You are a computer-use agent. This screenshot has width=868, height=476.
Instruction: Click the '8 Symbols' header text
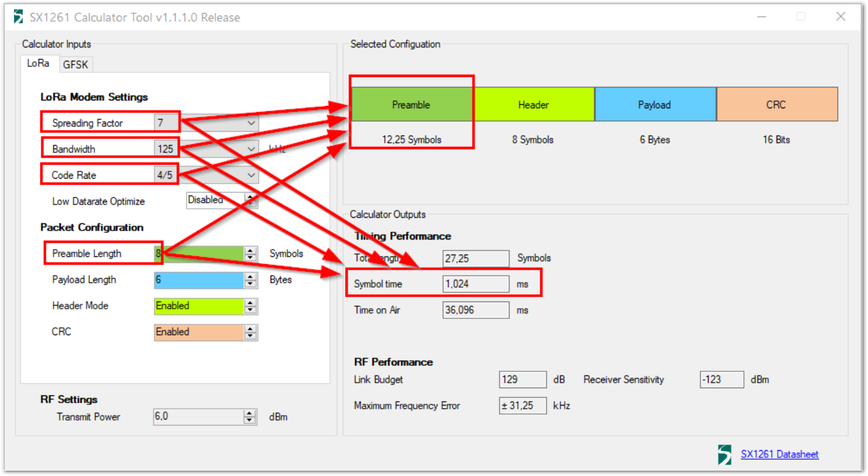(x=533, y=140)
